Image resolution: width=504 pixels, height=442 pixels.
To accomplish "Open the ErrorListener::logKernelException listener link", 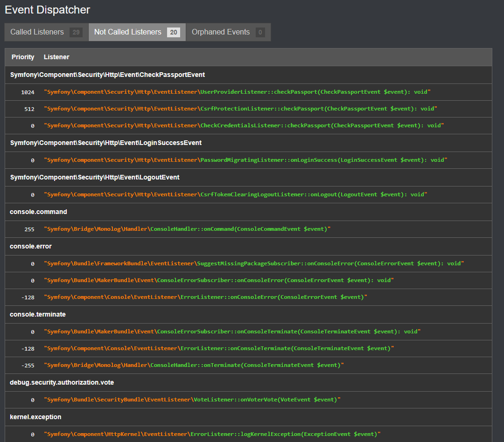I will pyautogui.click(x=212, y=434).
